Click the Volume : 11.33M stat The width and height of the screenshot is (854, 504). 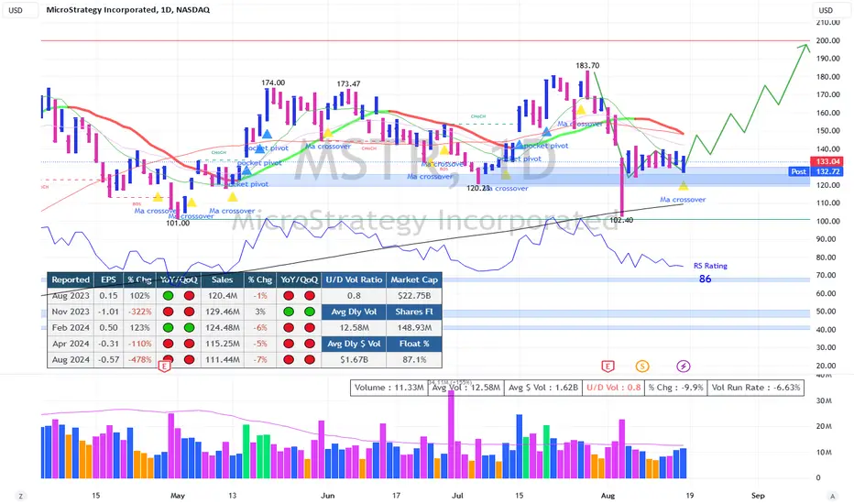tap(389, 388)
